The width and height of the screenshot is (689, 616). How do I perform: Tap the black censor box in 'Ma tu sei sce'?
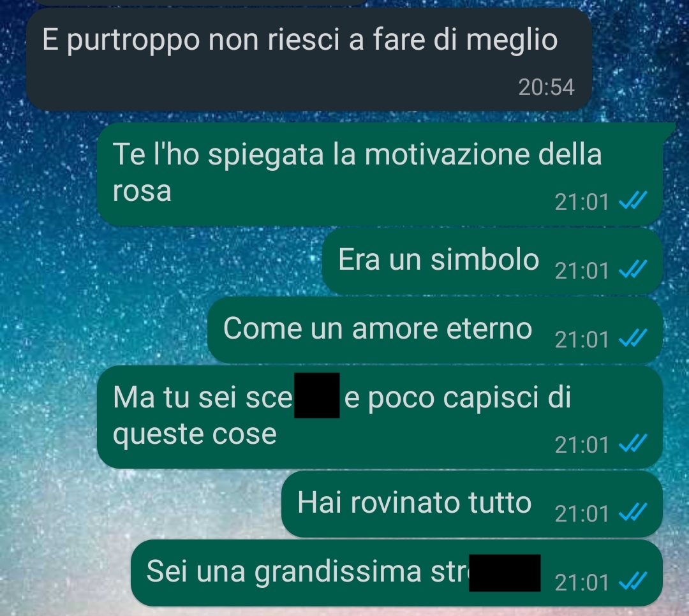tap(317, 395)
